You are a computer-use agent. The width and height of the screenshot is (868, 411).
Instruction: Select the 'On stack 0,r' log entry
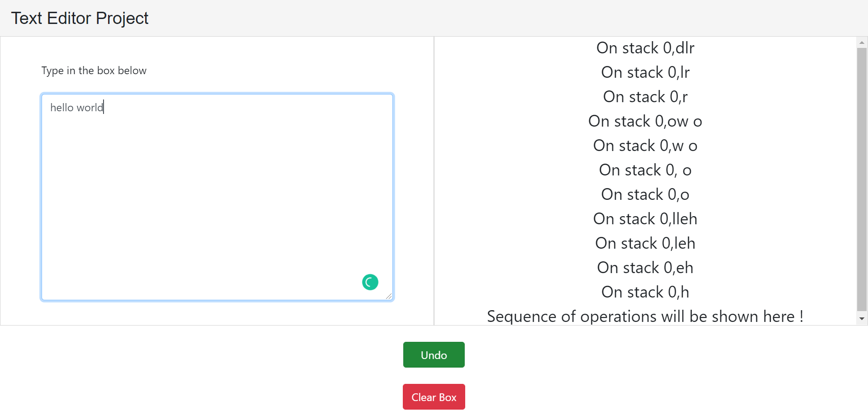click(x=645, y=97)
